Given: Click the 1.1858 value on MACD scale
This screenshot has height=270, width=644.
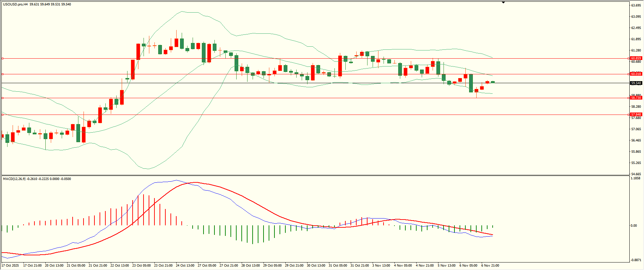Looking at the screenshot, I should coord(635,178).
